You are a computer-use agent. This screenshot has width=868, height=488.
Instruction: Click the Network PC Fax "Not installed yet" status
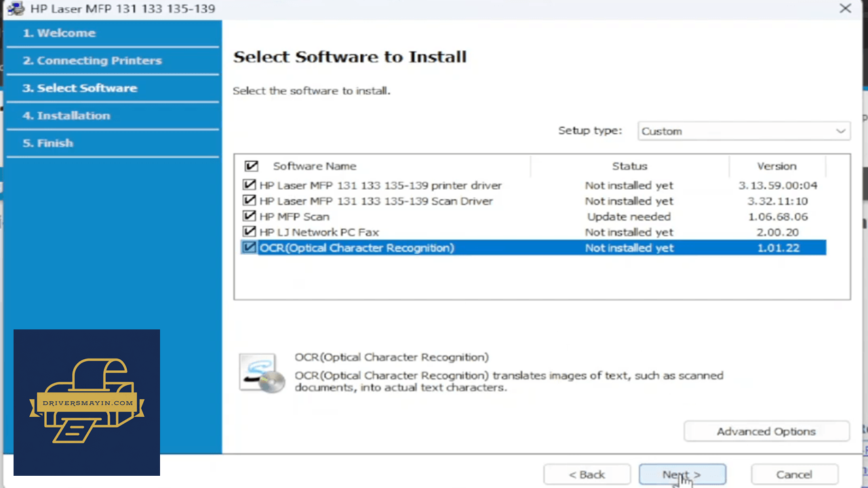pyautogui.click(x=629, y=232)
